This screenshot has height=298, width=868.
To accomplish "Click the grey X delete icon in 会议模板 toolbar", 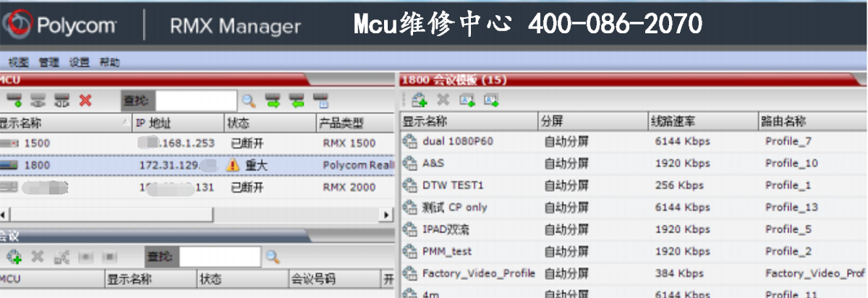I will 443,101.
